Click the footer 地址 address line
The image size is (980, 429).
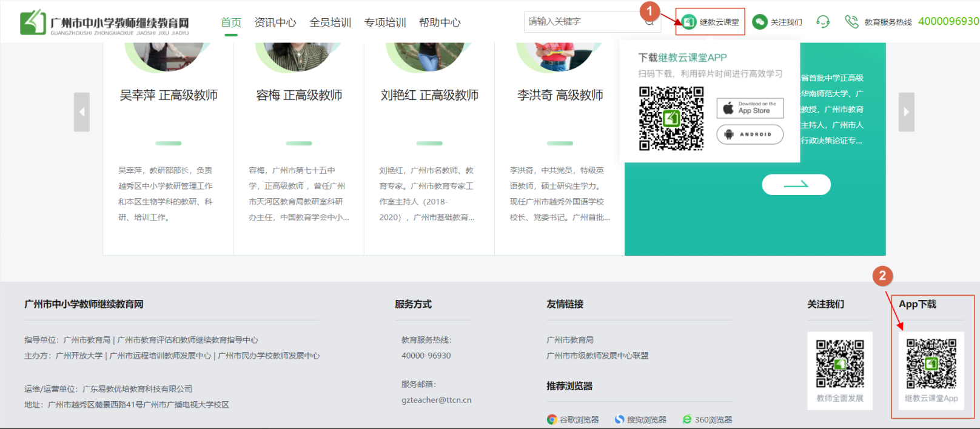coord(127,405)
